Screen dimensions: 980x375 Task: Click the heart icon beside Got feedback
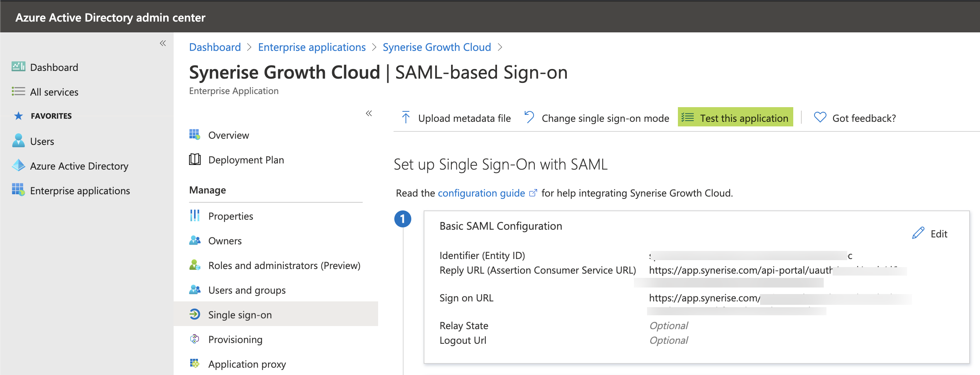point(820,118)
